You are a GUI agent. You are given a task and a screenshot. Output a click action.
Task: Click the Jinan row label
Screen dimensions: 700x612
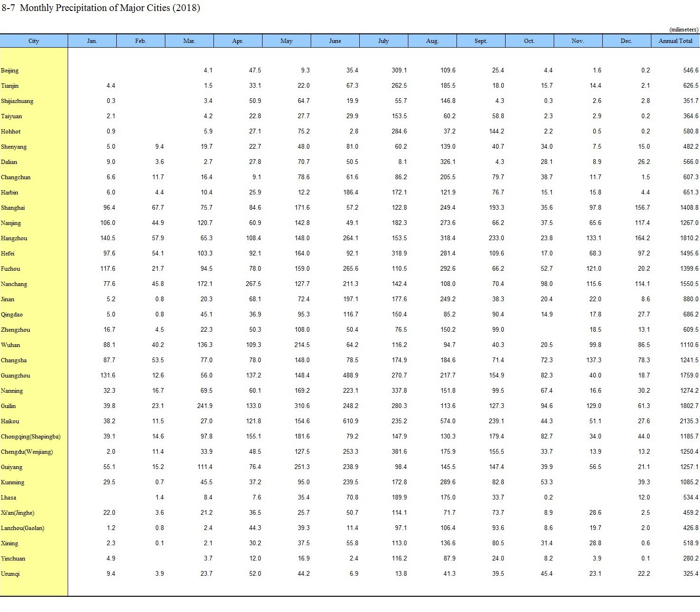click(8, 299)
